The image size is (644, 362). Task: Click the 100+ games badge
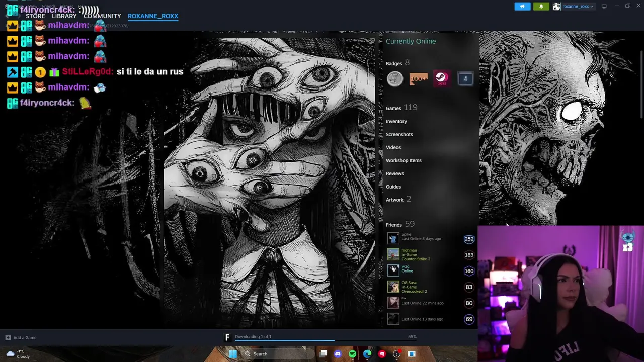(419, 79)
